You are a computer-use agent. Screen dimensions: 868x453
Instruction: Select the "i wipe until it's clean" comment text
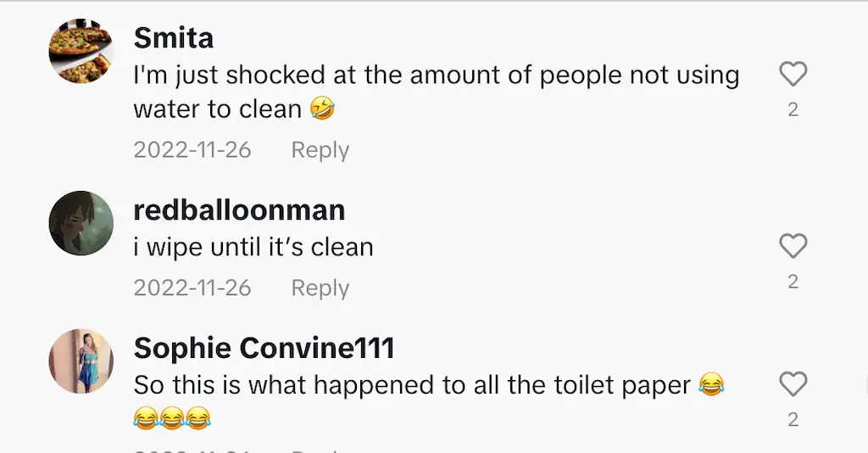coord(253,248)
